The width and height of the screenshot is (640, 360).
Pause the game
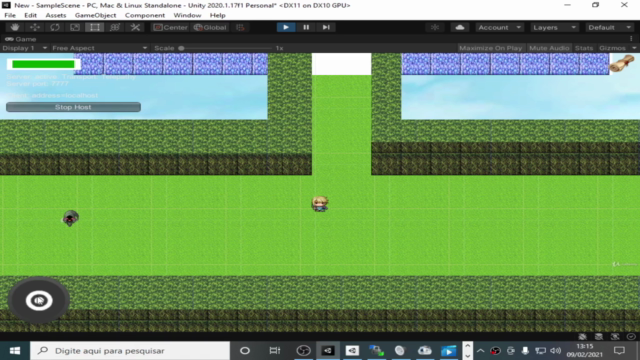(306, 27)
